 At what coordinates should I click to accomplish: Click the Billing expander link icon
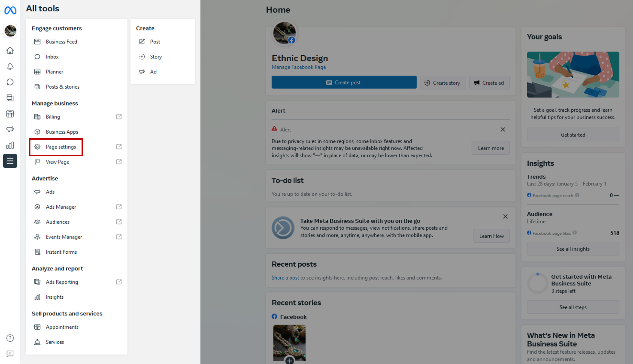tap(119, 116)
